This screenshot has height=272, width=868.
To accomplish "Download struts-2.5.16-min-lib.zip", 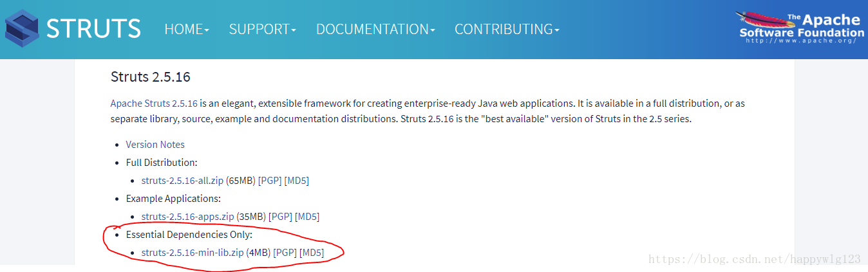I will [193, 253].
